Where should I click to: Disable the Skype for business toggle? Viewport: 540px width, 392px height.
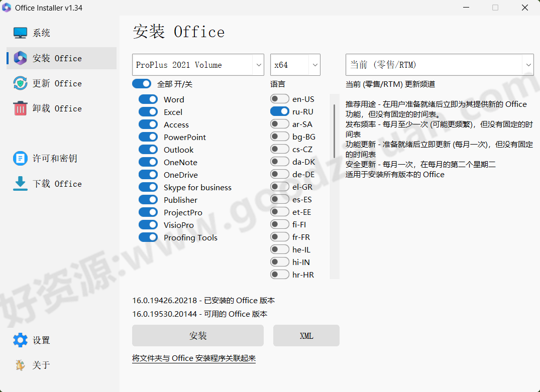point(148,187)
